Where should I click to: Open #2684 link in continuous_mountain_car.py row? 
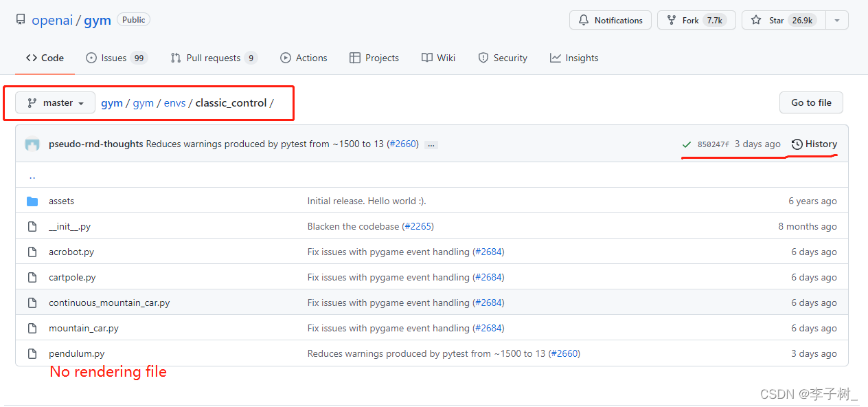point(488,302)
